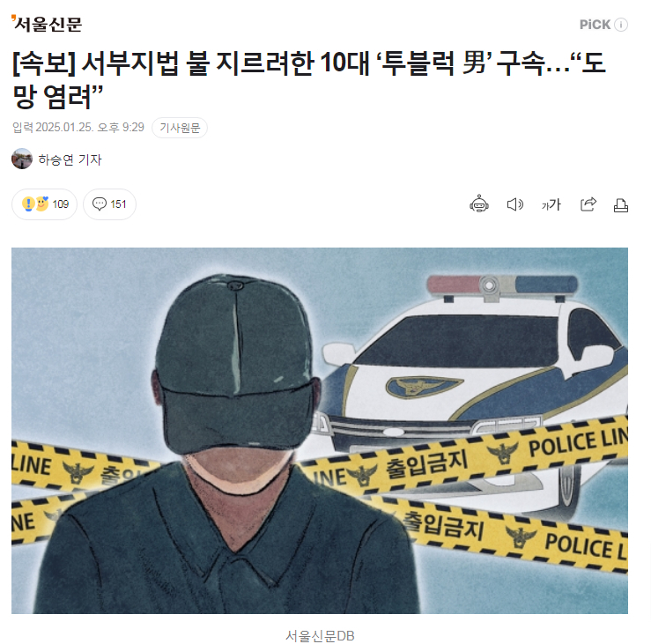Click the smiling face reaction emoji
This screenshot has width=651, height=644.
(42, 204)
